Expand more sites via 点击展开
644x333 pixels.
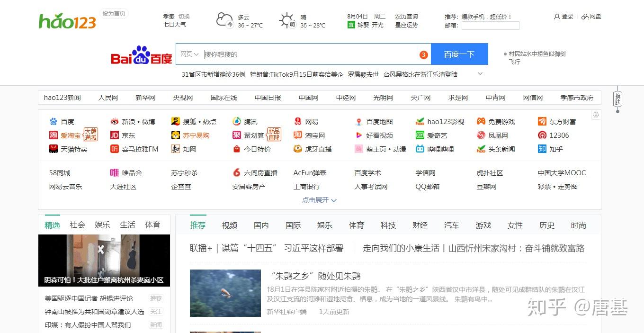[x=319, y=200]
